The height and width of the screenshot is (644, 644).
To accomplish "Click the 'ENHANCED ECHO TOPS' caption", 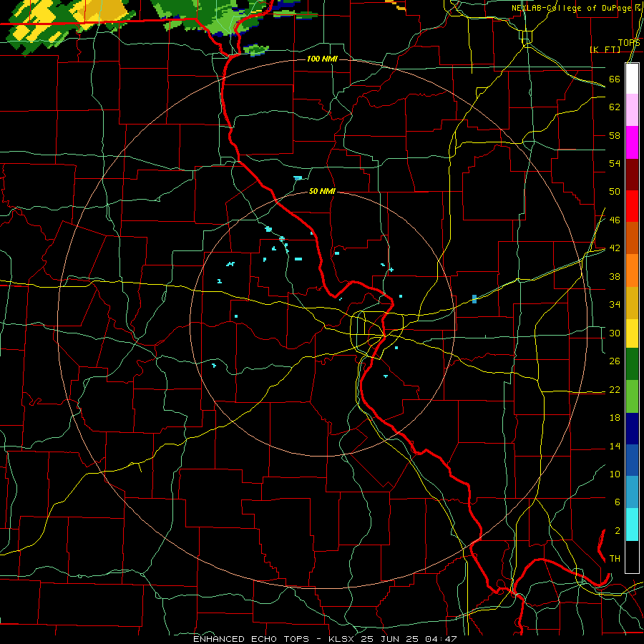I will pos(251,639).
